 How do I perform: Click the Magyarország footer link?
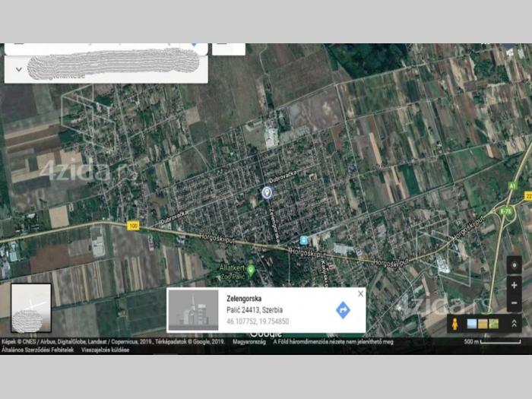249,342
